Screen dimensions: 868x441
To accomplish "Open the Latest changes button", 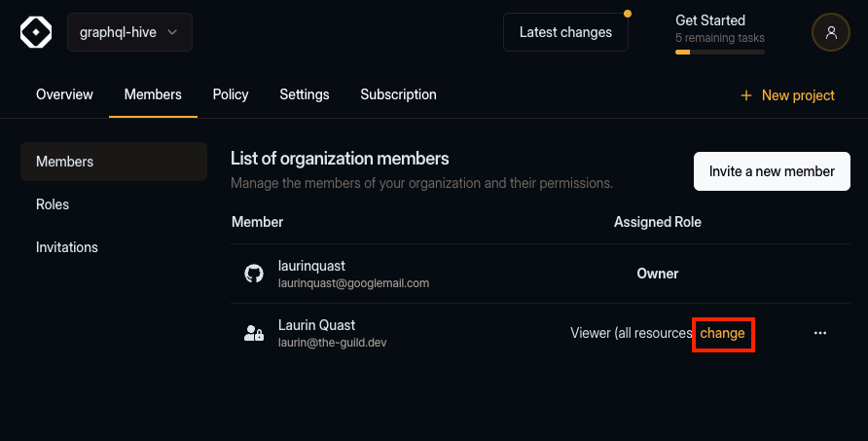I will 565,32.
